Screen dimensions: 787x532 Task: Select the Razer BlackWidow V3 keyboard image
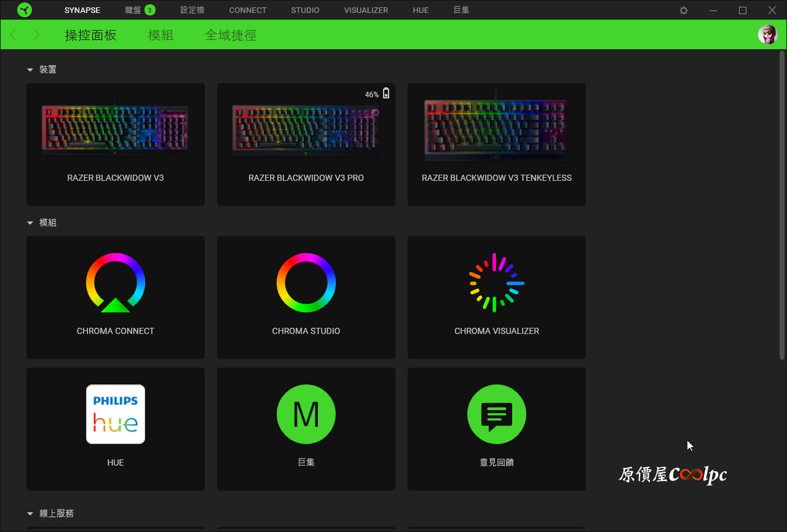point(116,128)
